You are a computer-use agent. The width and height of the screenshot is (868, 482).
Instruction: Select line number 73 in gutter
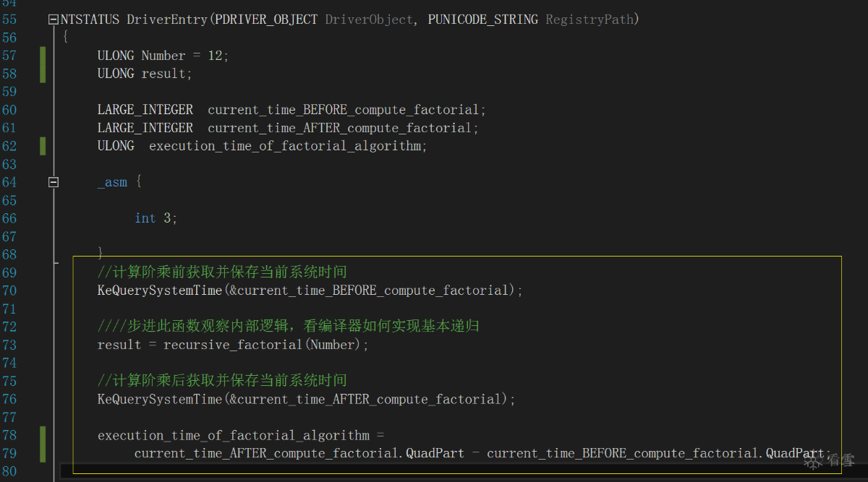click(9, 345)
